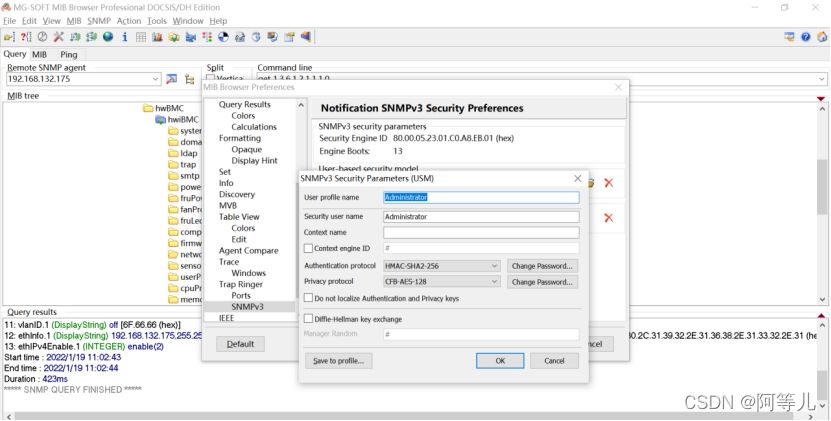Viewport: 831px width, 421px height.
Task: Click the smtp folder icon in MIB tree
Action: [x=173, y=176]
